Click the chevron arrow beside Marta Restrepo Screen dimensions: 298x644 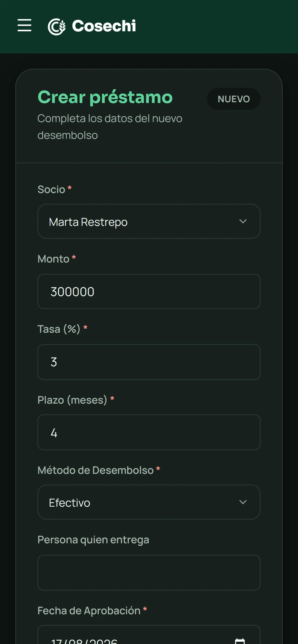pyautogui.click(x=243, y=221)
